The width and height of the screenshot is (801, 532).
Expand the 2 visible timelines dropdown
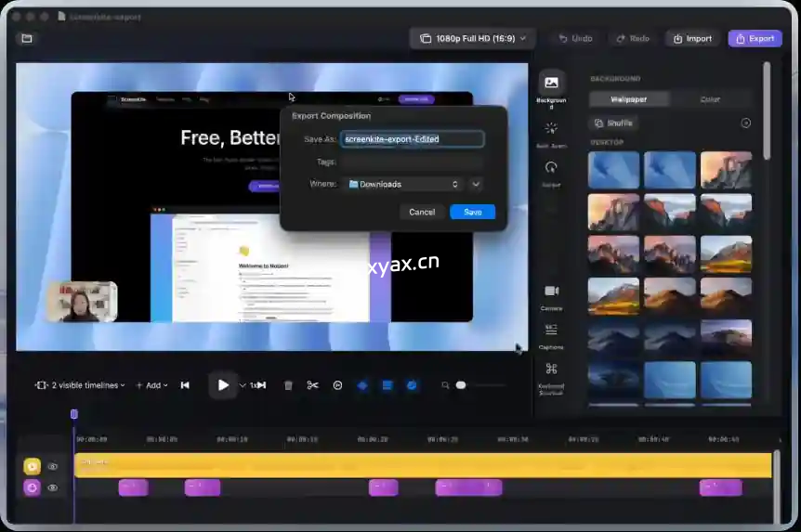pyautogui.click(x=80, y=385)
